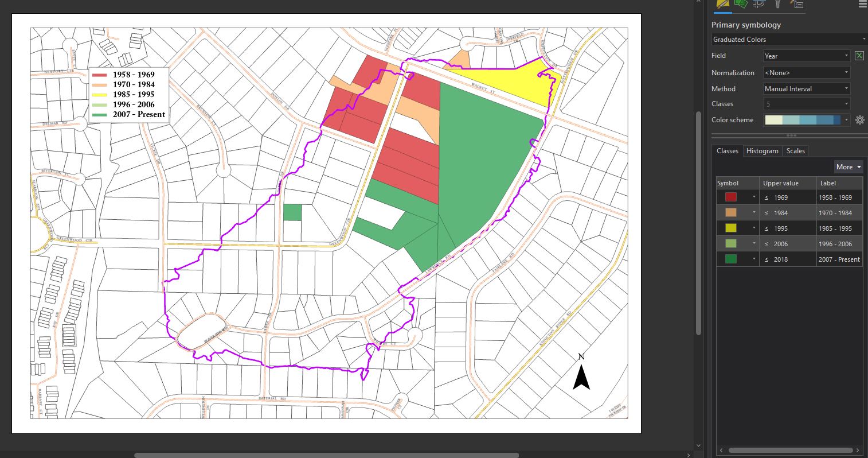Select the upper value 1984 cell

pos(788,213)
